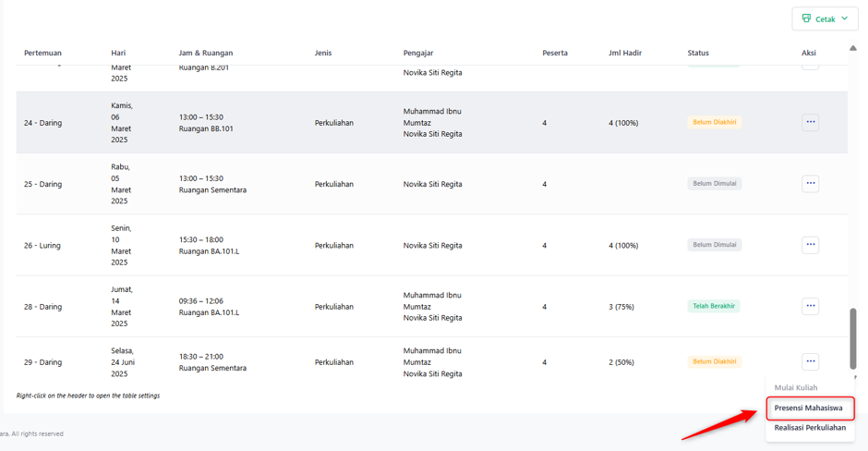The image size is (868, 451).
Task: Click Telah Berakhir status badge
Action: (x=714, y=306)
